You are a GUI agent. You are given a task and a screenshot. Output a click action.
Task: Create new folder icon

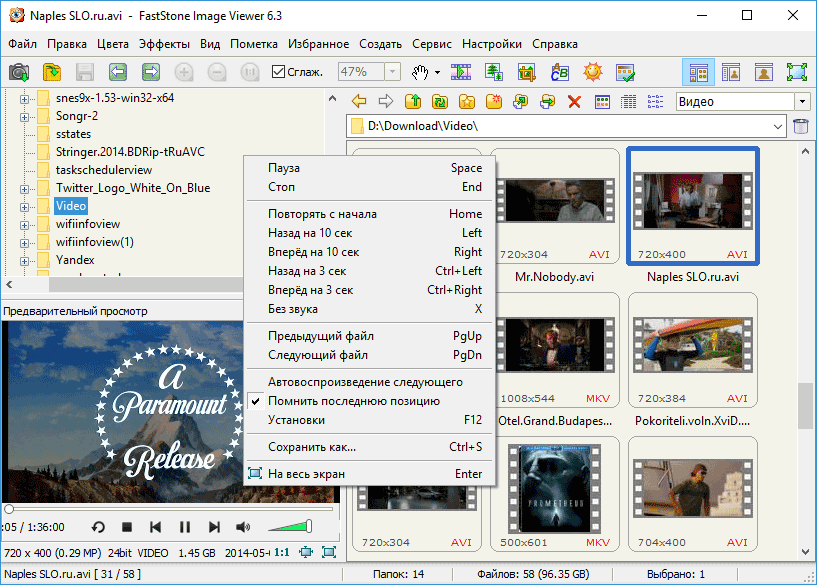(493, 101)
